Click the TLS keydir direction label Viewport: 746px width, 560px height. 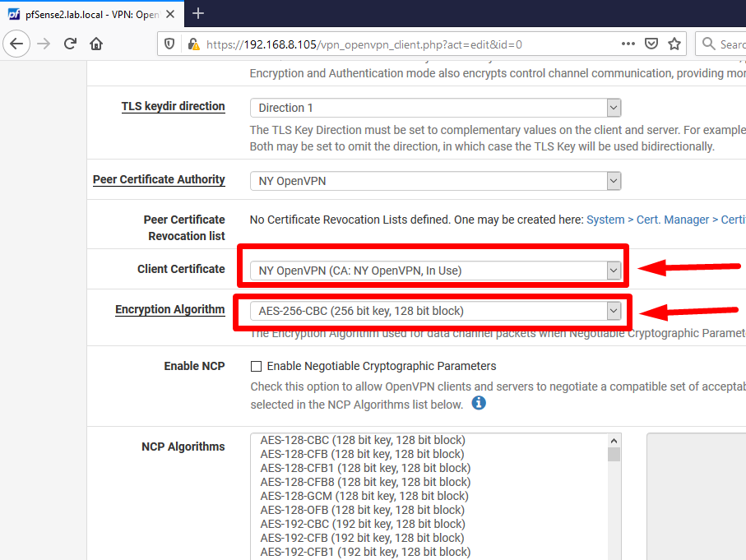[173, 106]
